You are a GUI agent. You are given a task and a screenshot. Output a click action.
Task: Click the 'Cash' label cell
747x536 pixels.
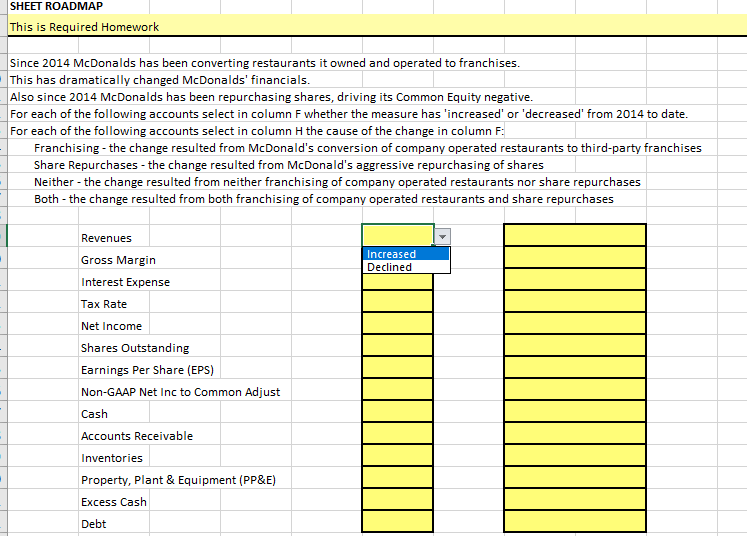coord(94,414)
